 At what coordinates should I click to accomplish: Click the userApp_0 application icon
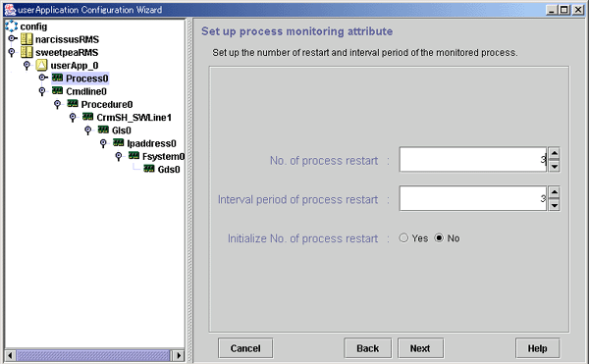pos(41,66)
